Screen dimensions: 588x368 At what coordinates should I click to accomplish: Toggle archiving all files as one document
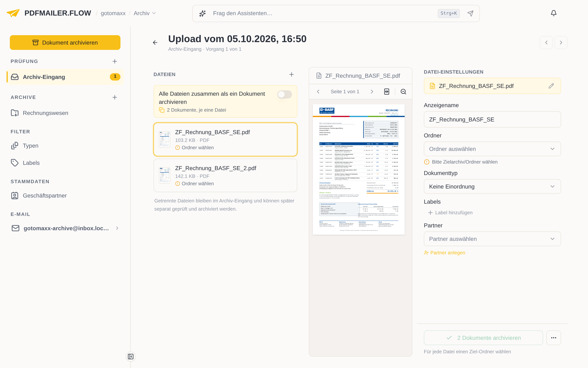pyautogui.click(x=285, y=94)
